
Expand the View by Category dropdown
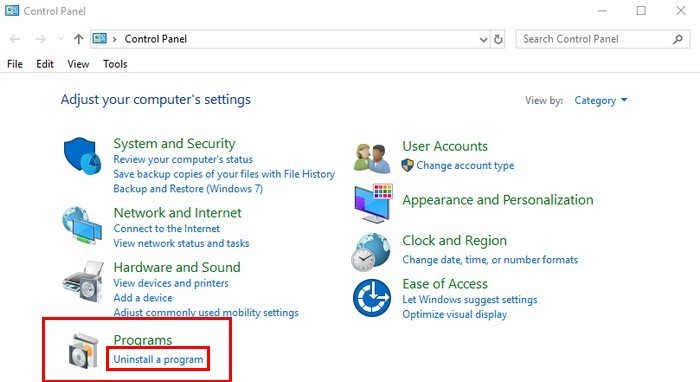pyautogui.click(x=600, y=100)
